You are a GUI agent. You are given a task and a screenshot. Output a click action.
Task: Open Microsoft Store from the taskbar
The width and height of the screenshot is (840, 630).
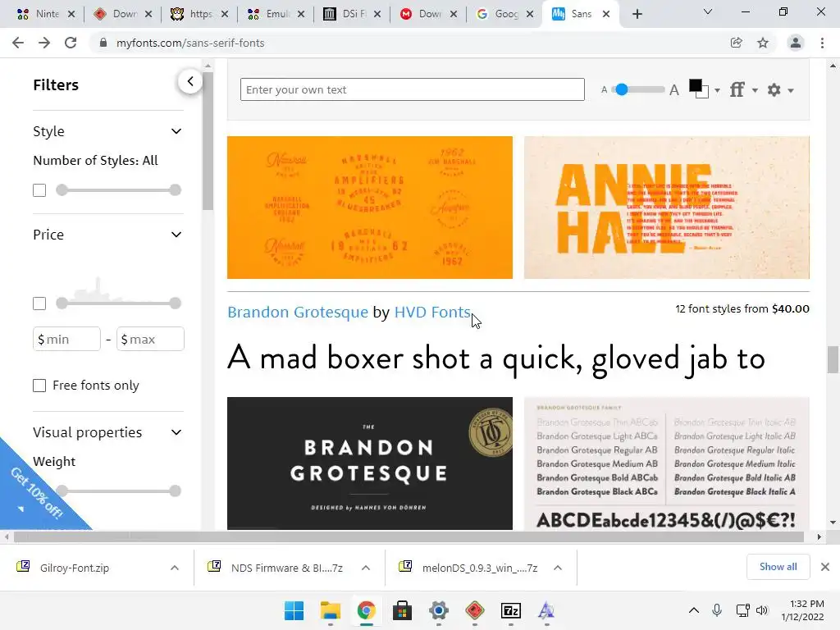pyautogui.click(x=402, y=610)
